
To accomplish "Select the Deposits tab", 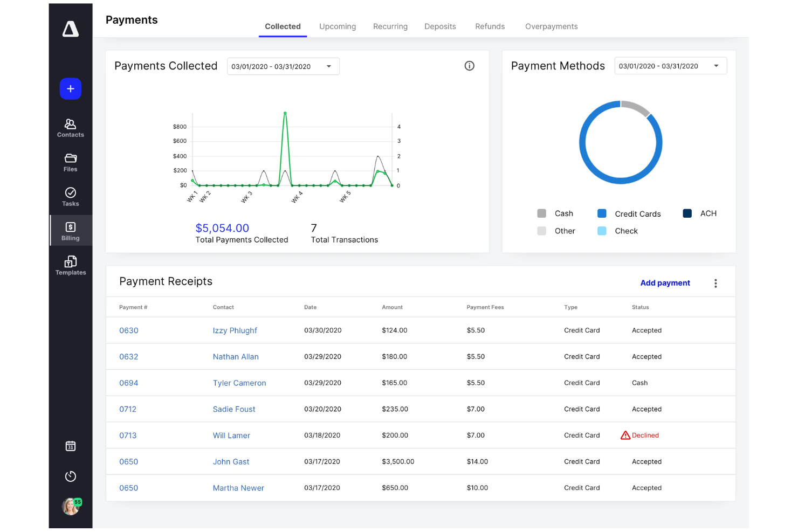I will click(440, 26).
